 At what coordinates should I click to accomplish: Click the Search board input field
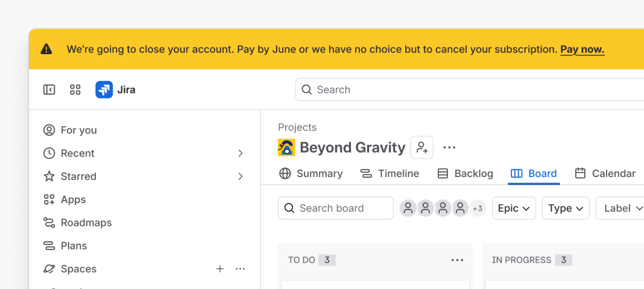pos(335,208)
